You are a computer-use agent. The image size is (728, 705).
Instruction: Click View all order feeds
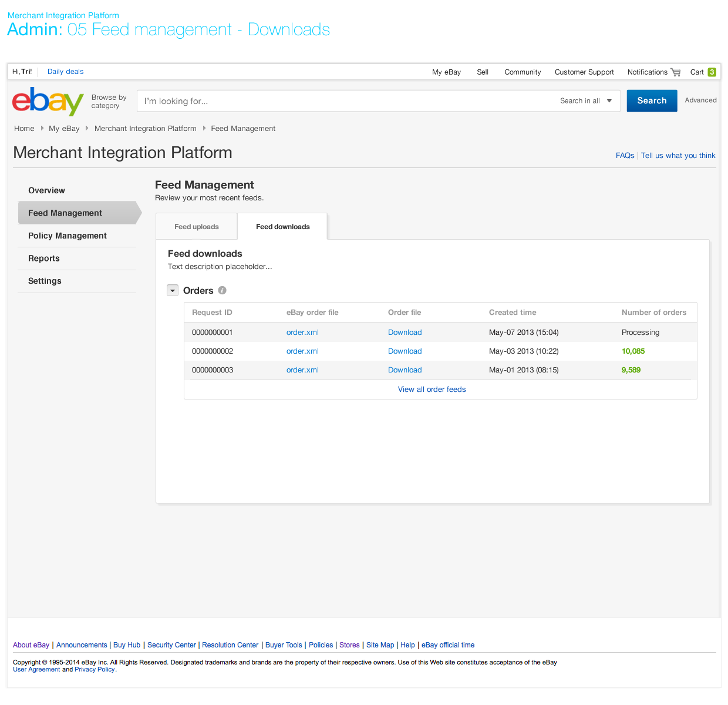pos(432,390)
